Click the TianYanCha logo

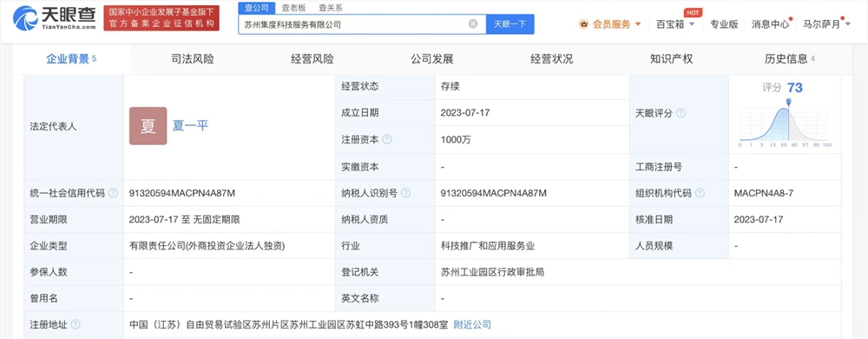[54, 17]
